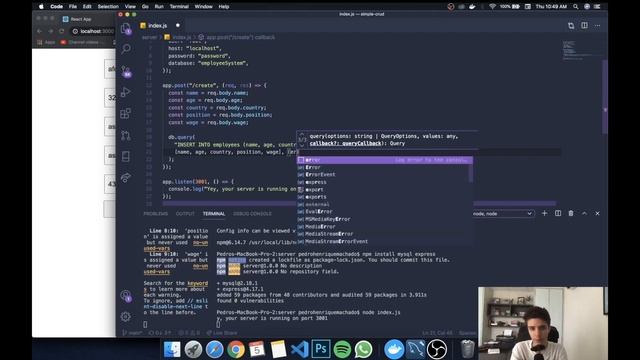Split the terminal pane
The height and width of the screenshot is (360, 640).
coord(558,213)
